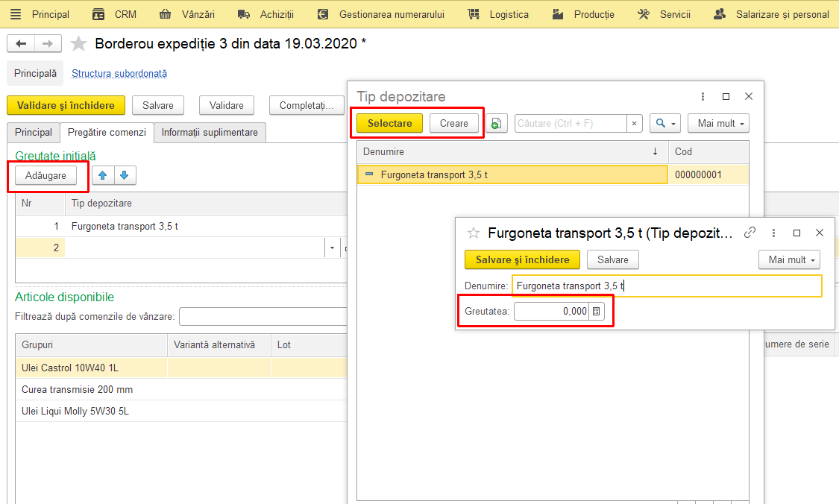Image resolution: width=839 pixels, height=504 pixels.
Task: Open dropdown arrow in row 2 cell
Action: pyautogui.click(x=333, y=248)
